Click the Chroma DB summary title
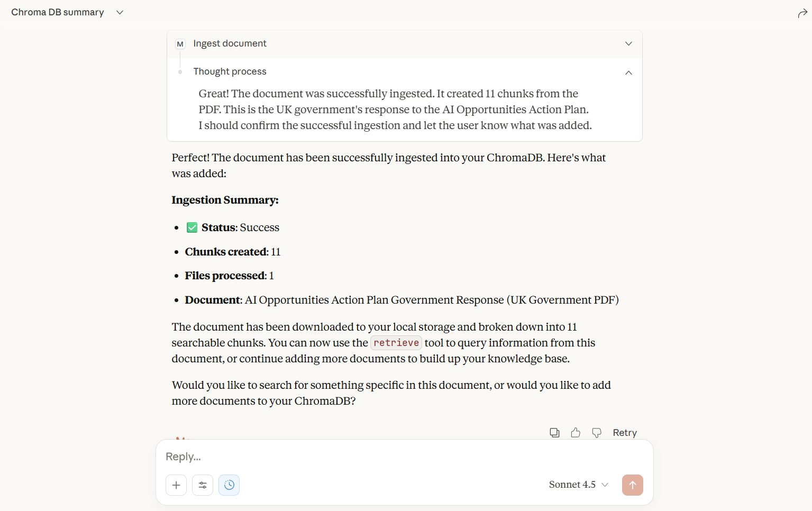 [x=58, y=12]
